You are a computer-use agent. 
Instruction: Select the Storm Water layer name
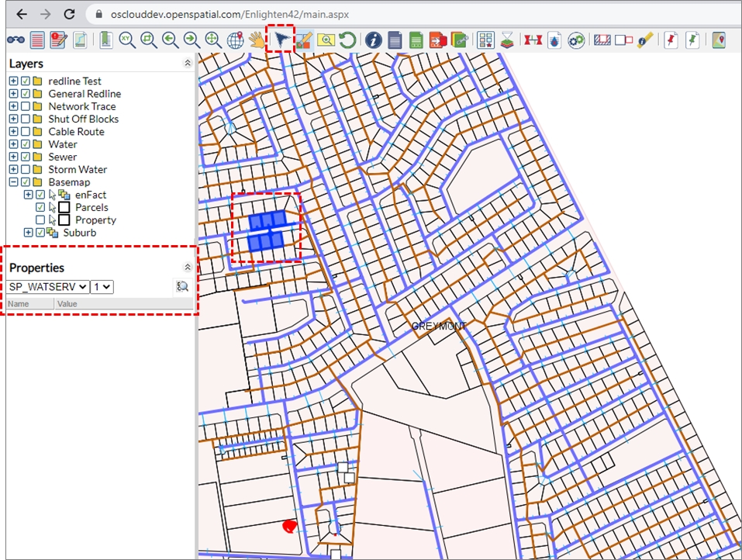(78, 170)
